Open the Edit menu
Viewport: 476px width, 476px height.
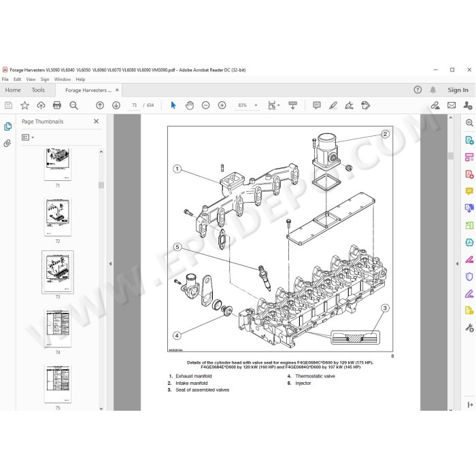click(x=17, y=80)
